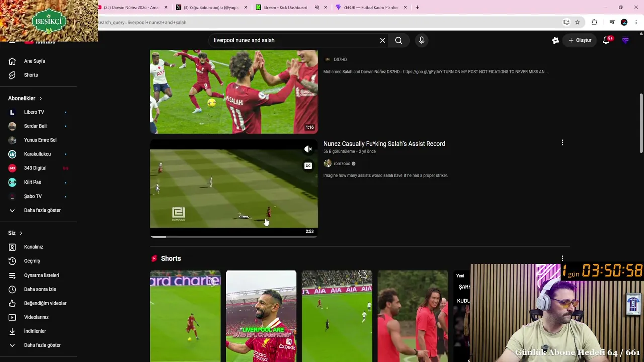The height and width of the screenshot is (362, 644).
Task: Open Geçmiş history icon
Action: [12, 261]
